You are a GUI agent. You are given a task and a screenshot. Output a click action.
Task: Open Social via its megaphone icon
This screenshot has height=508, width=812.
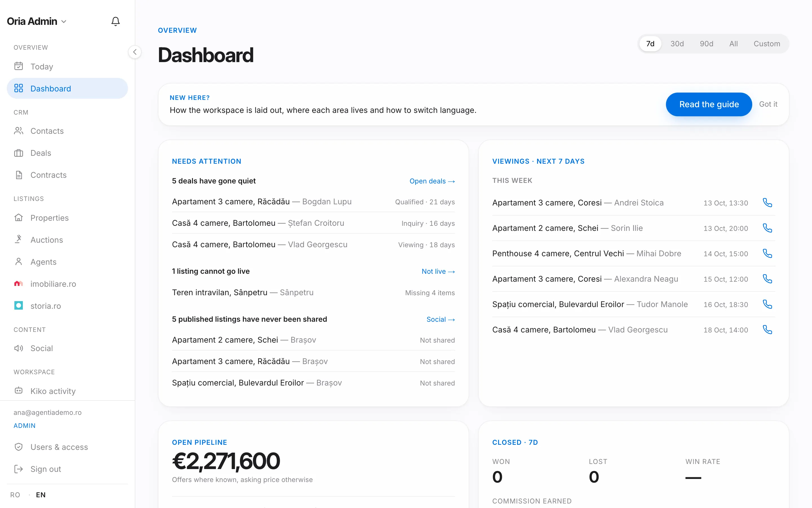pos(19,348)
